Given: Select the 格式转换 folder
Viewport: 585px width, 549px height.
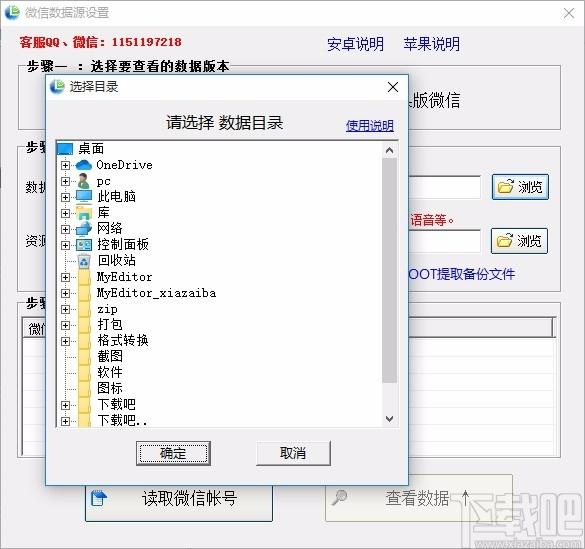Looking at the screenshot, I should [x=123, y=340].
